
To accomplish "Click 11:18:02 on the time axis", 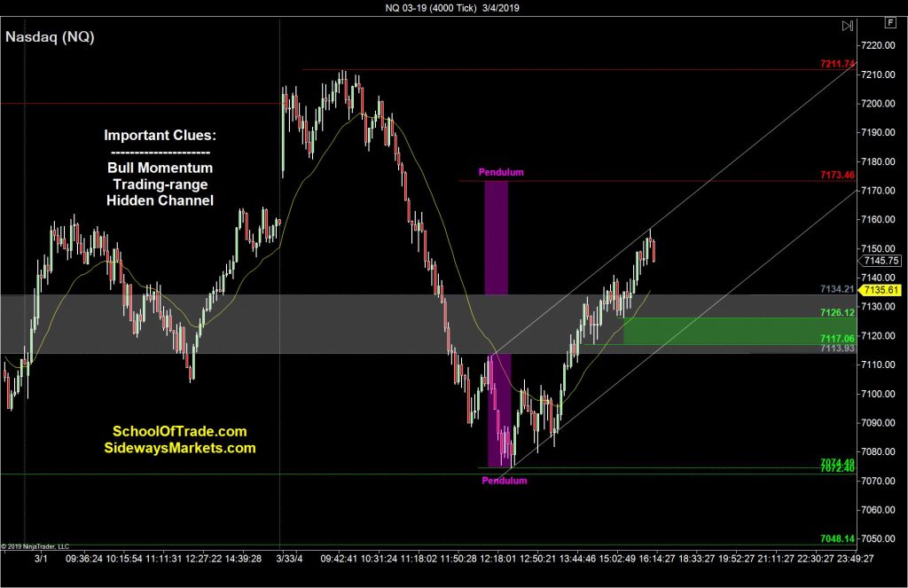I will pos(419,559).
